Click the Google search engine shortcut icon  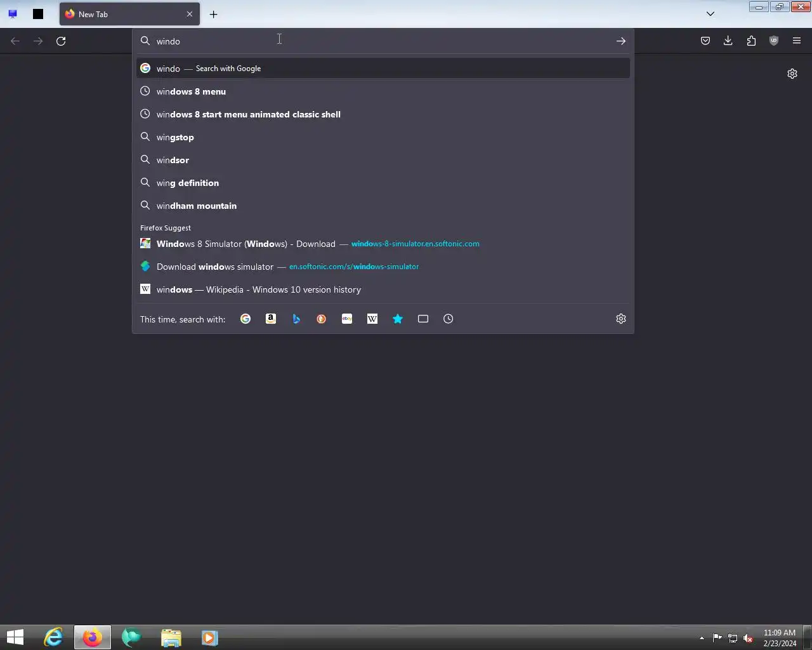coord(246,319)
